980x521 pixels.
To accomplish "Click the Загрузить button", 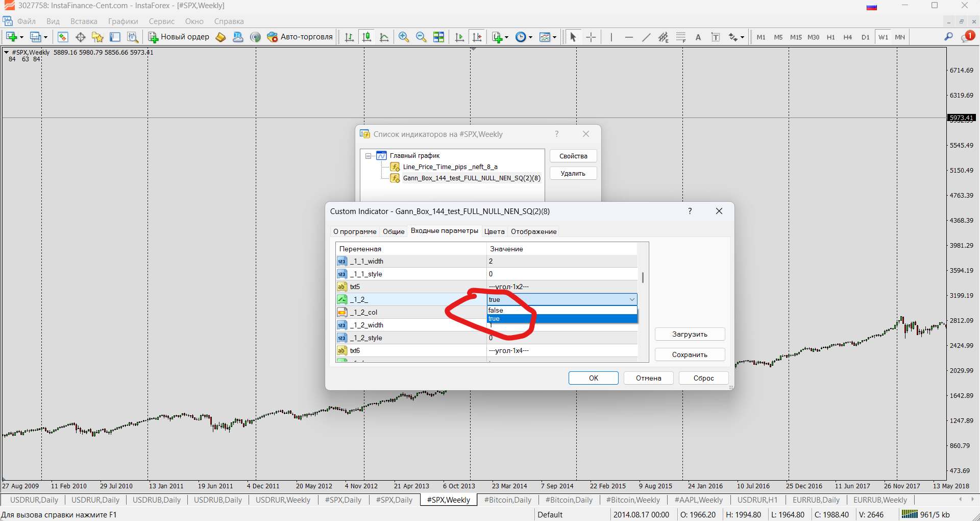I will [690, 334].
